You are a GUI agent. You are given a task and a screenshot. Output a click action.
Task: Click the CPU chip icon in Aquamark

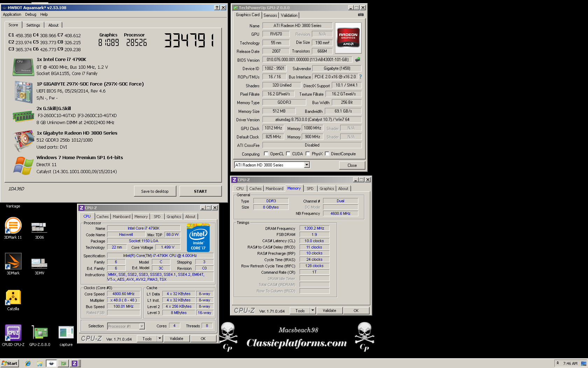click(23, 67)
